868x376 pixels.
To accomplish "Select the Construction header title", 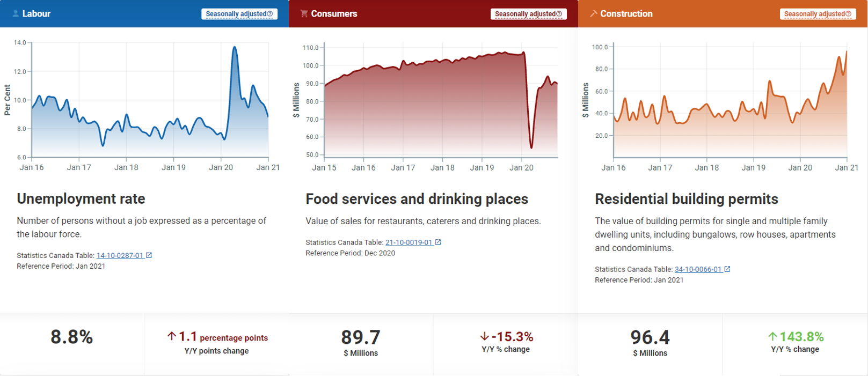I will click(626, 13).
